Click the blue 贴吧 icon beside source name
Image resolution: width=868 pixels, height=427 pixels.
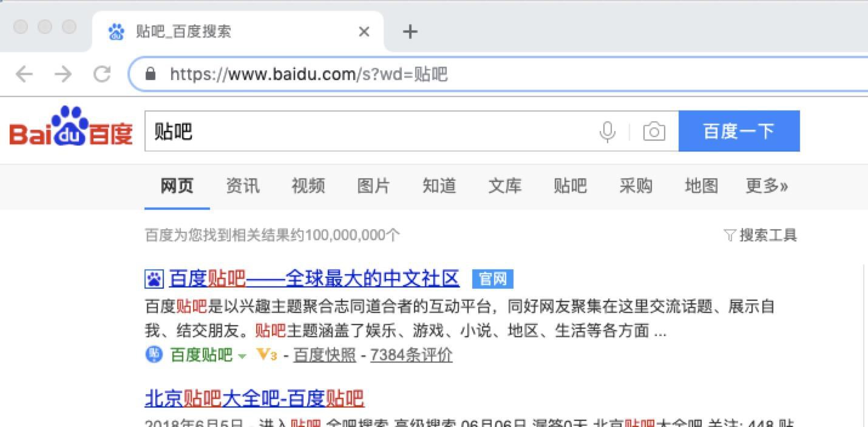pyautogui.click(x=154, y=354)
